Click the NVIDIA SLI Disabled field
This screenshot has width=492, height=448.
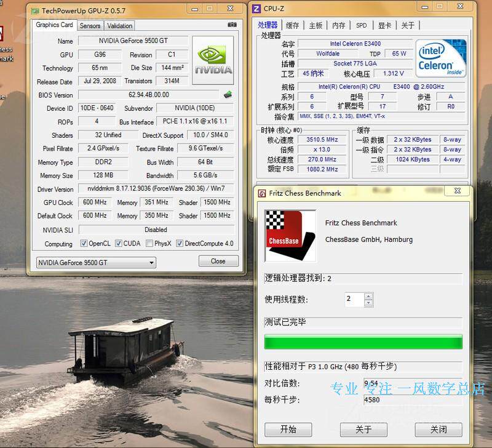(156, 230)
